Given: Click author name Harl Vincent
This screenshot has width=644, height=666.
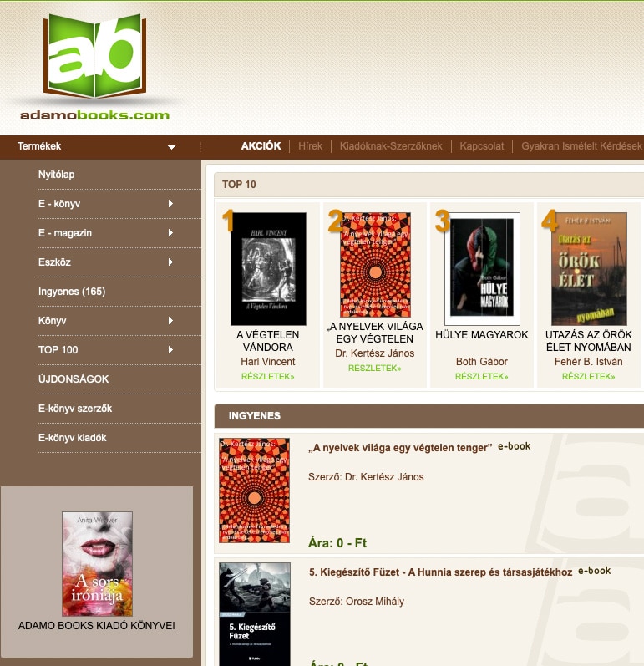Looking at the screenshot, I should coord(268,362).
